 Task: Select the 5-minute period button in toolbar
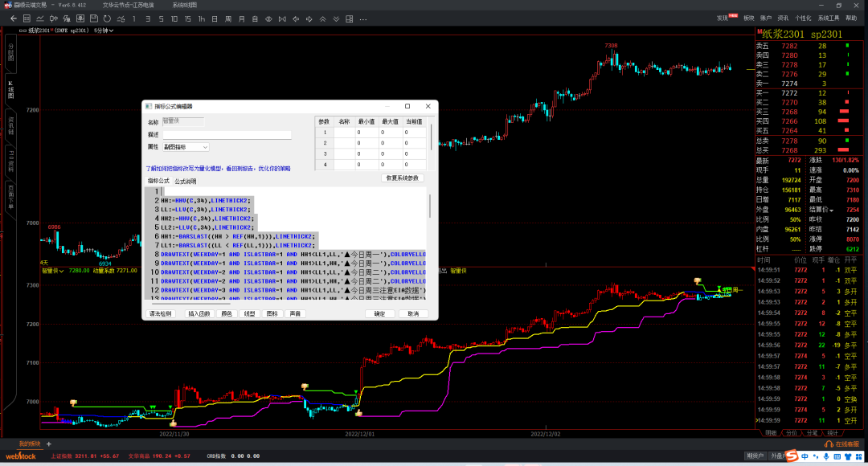(x=161, y=18)
